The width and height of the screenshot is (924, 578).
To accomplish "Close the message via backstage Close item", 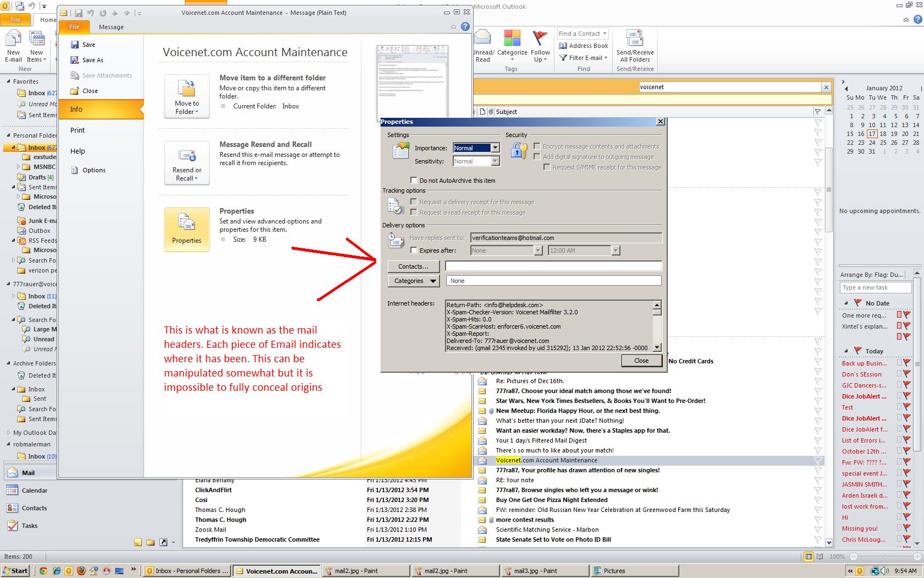I will pyautogui.click(x=84, y=91).
